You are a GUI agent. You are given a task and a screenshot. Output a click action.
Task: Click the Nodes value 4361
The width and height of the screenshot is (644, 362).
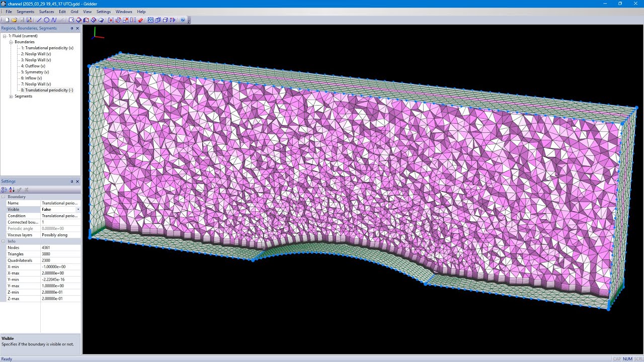tap(46, 247)
